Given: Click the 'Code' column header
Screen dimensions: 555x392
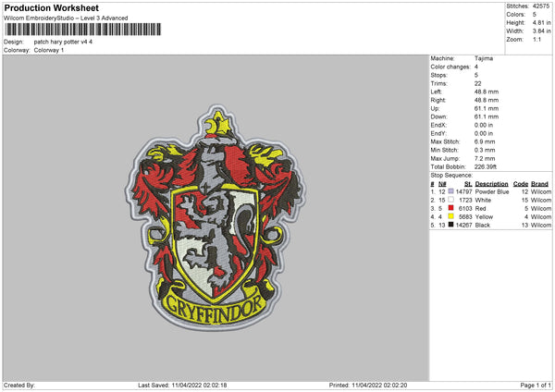Looking at the screenshot, I should [x=520, y=184].
